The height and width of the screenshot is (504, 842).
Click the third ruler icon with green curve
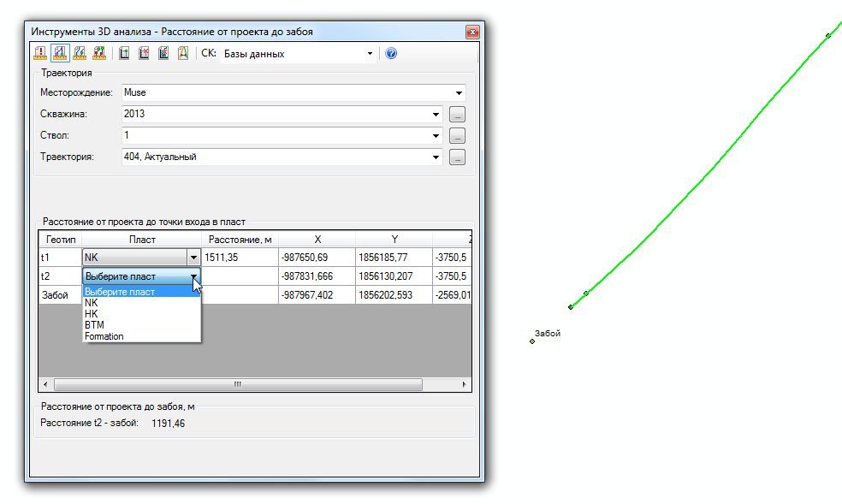coord(80,53)
